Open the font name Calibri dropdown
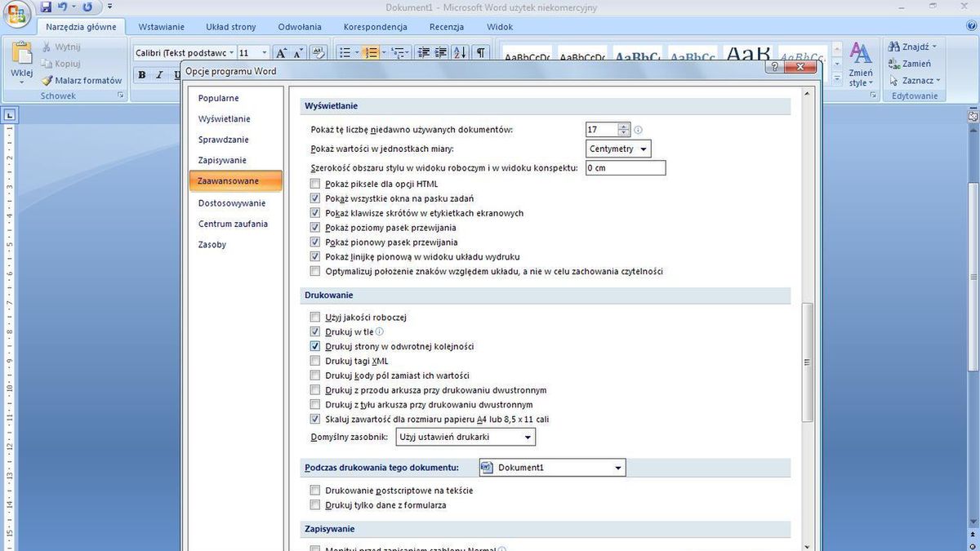 (231, 52)
